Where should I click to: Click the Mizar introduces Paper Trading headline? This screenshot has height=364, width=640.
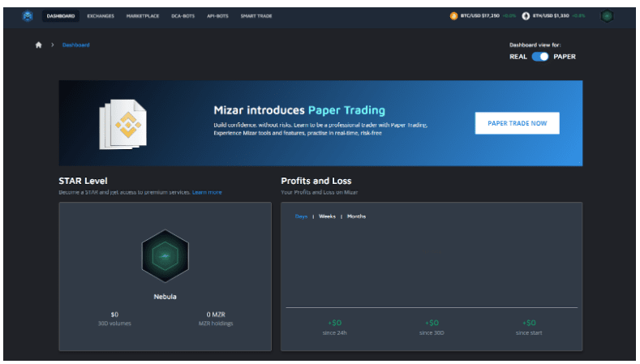(299, 110)
